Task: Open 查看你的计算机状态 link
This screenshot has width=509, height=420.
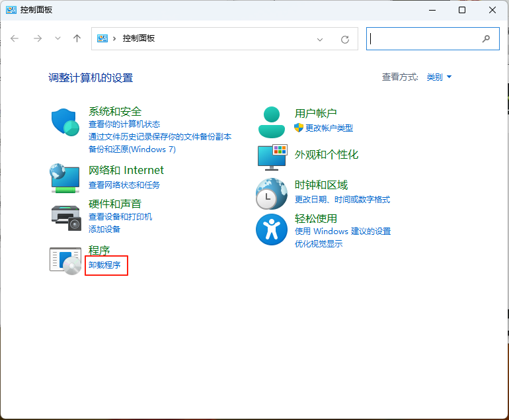Action: click(x=124, y=124)
